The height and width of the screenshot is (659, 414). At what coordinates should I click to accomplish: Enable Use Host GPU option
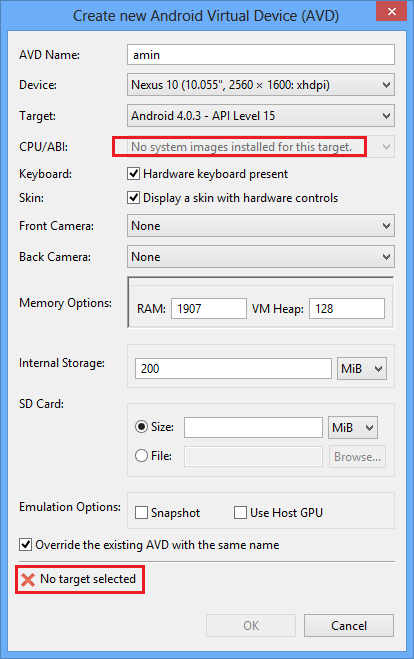coord(240,513)
